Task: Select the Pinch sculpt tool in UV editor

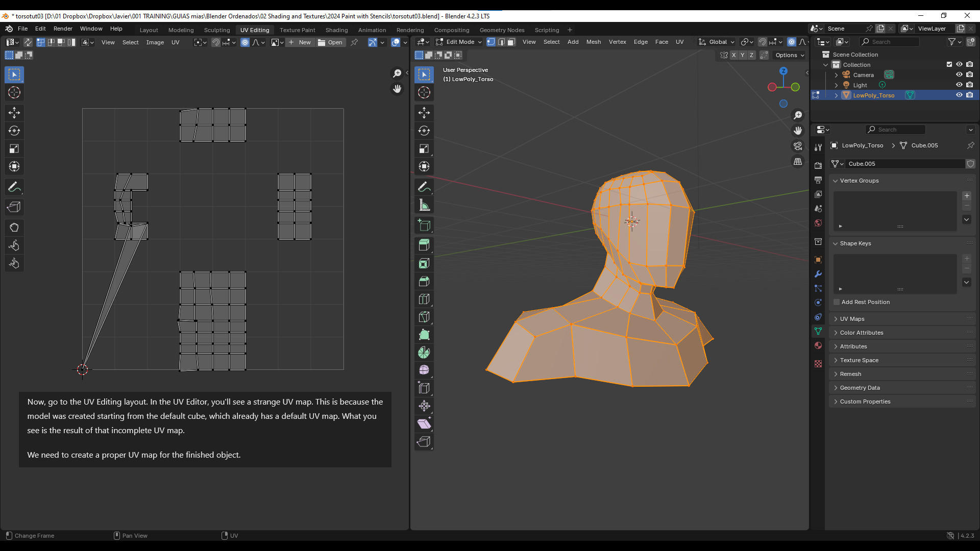Action: click(x=14, y=263)
